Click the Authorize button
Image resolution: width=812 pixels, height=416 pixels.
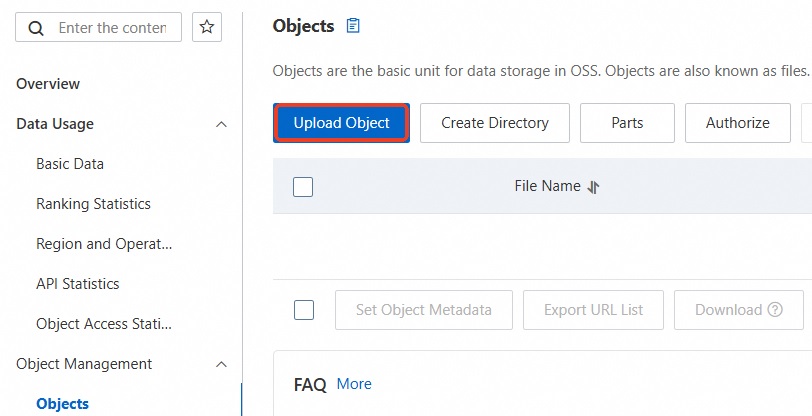737,123
